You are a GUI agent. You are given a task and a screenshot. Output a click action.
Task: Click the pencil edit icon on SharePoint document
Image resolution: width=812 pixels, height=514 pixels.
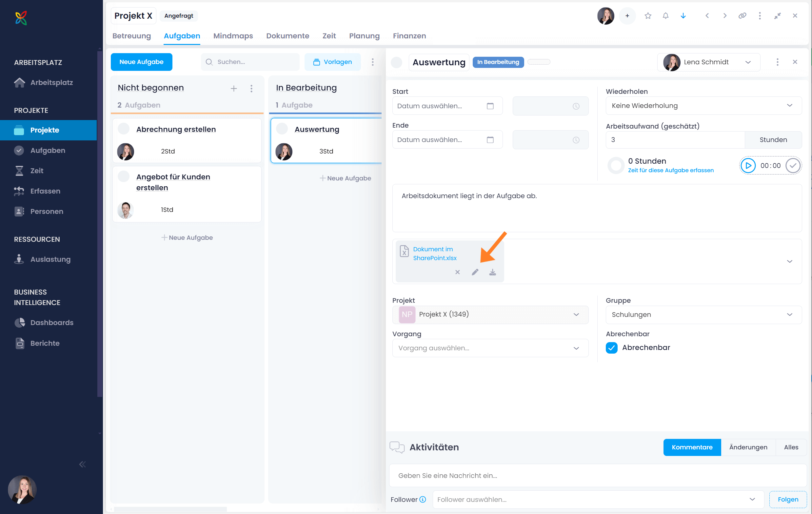tap(475, 272)
